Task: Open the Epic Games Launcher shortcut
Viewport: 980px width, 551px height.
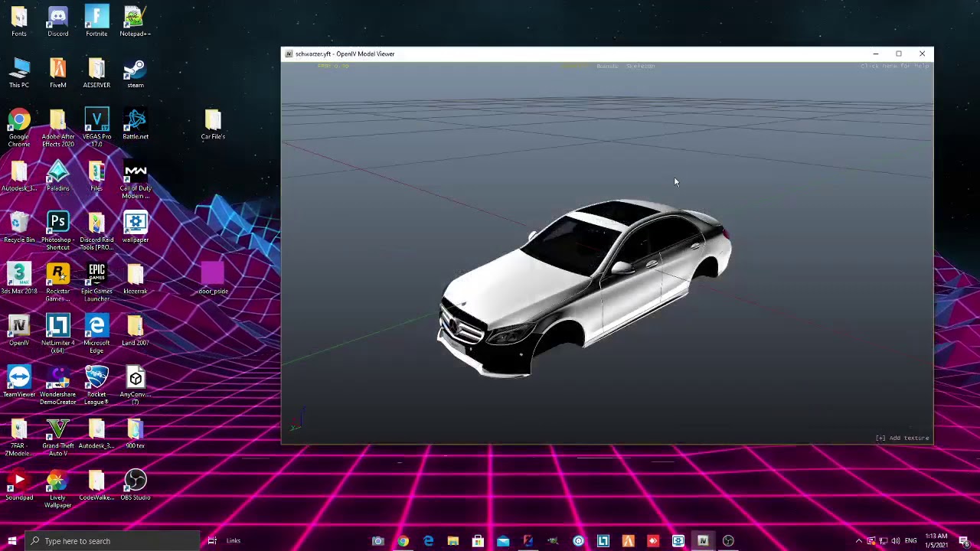Action: [96, 282]
